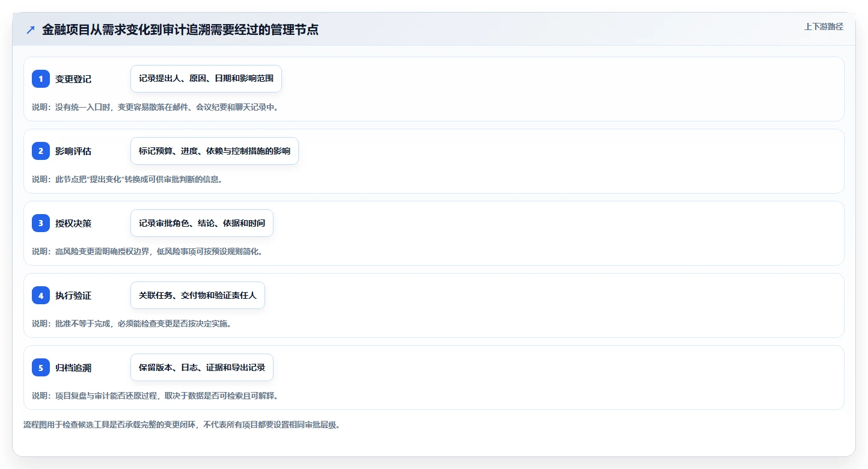Click the 上下游路径 label in the header
Screen dimensions: 868x469
pyautogui.click(x=824, y=26)
